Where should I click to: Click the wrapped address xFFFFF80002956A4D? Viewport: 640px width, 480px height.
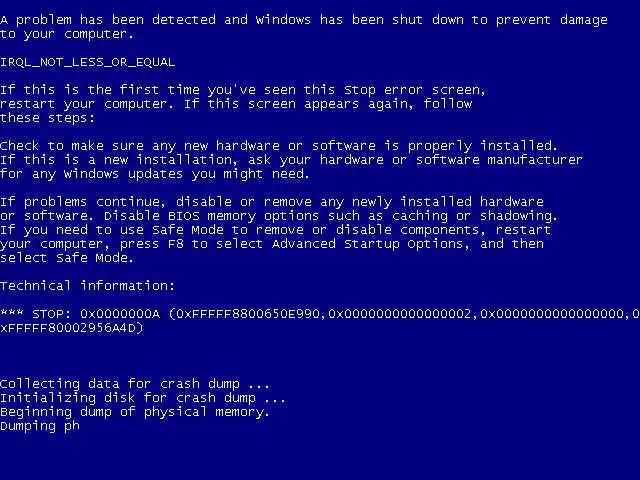click(68, 328)
